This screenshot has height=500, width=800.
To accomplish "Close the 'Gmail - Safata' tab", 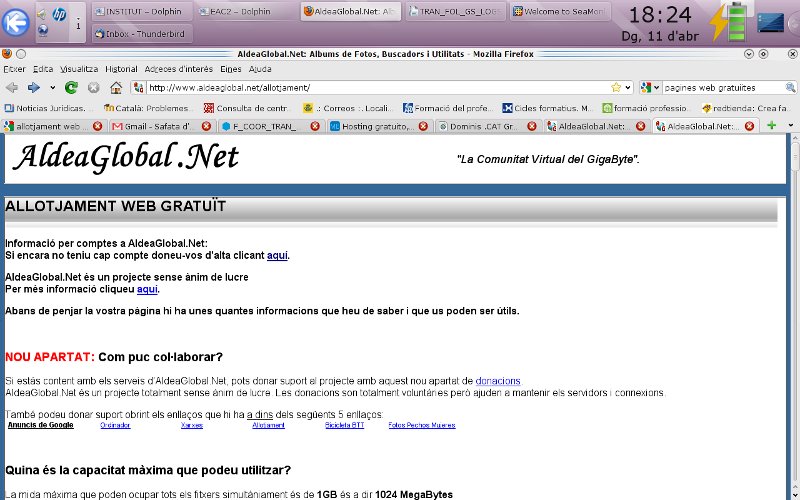I will coord(206,126).
